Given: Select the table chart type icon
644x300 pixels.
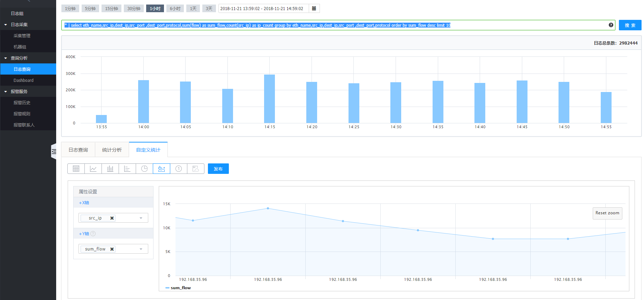Looking at the screenshot, I should click(x=76, y=169).
